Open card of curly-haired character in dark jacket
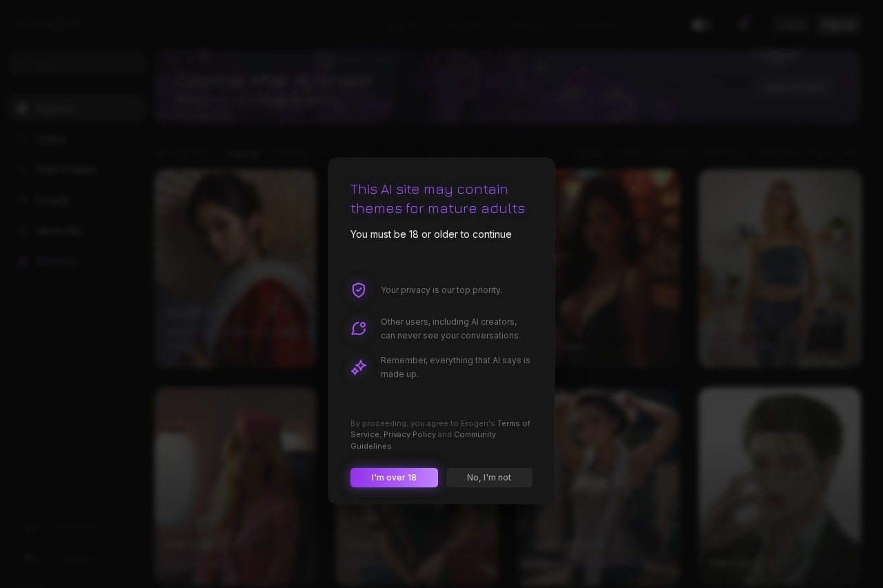Image resolution: width=883 pixels, height=588 pixels. pos(780,486)
